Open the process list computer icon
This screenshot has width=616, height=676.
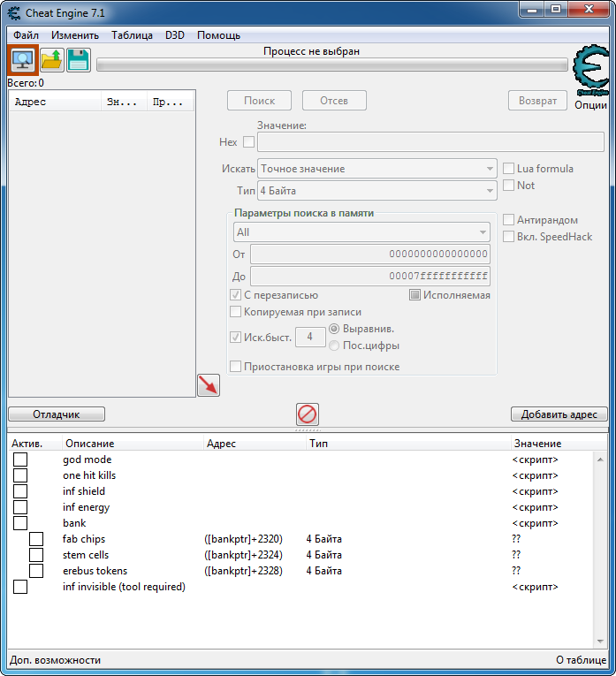pyautogui.click(x=23, y=60)
